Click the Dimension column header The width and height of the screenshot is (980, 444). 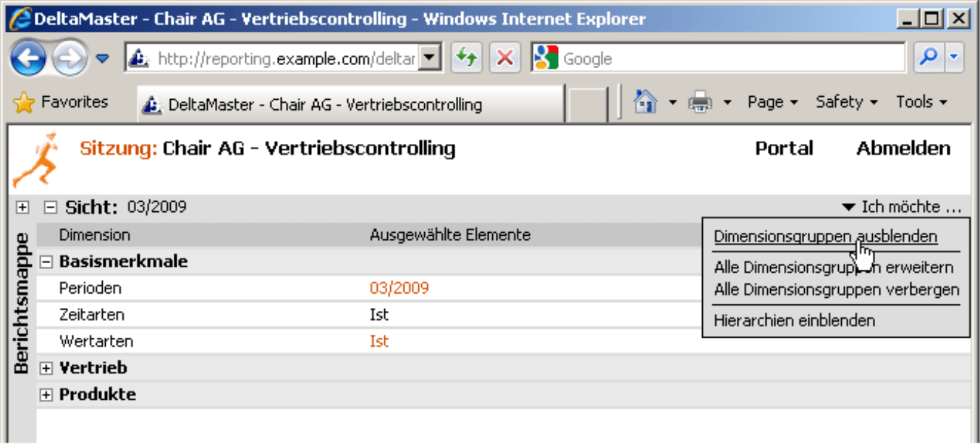[x=95, y=235]
